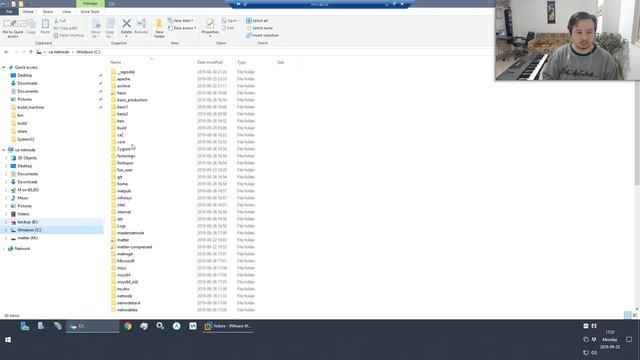Expand the Music tree node
Image resolution: width=640 pixels, height=360 pixels.
tap(6, 198)
